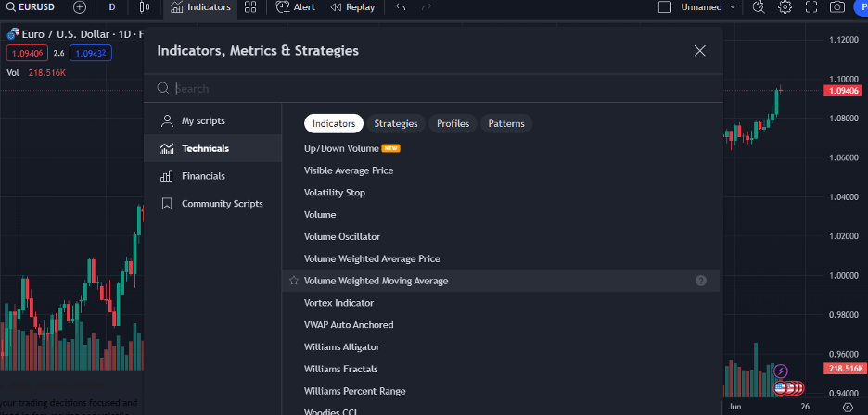
Task: Click the Vol 218.516K legend
Action: 36,72
